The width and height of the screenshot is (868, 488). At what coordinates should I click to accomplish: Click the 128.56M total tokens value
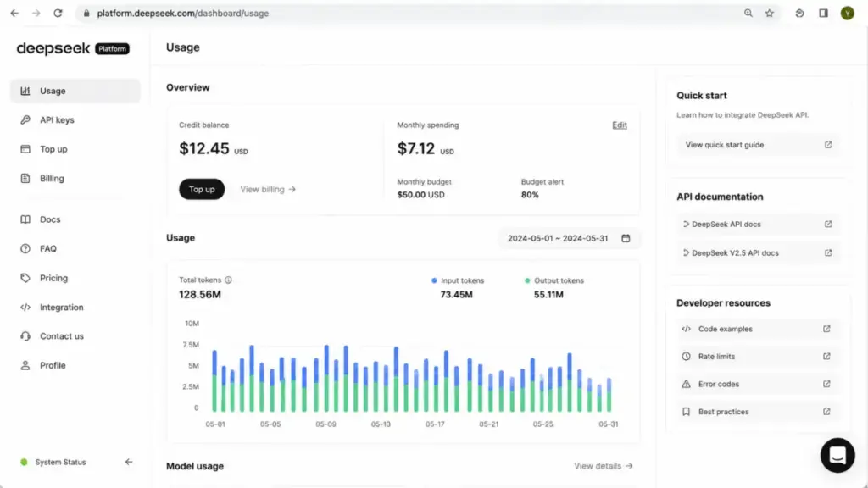(x=200, y=294)
